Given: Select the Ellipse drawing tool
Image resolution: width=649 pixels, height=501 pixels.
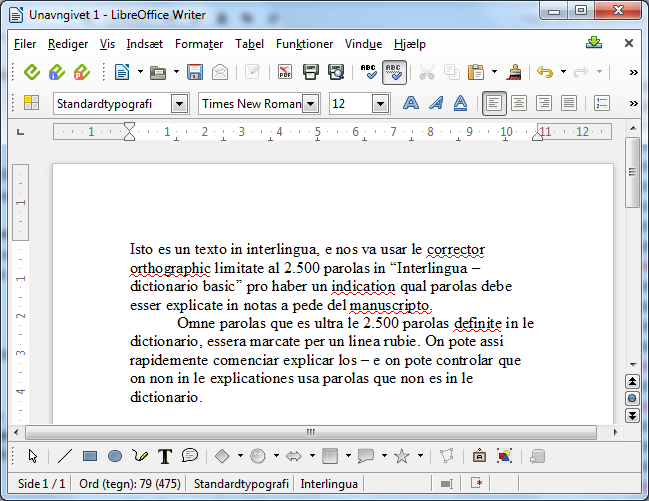Looking at the screenshot, I should pos(115,456).
